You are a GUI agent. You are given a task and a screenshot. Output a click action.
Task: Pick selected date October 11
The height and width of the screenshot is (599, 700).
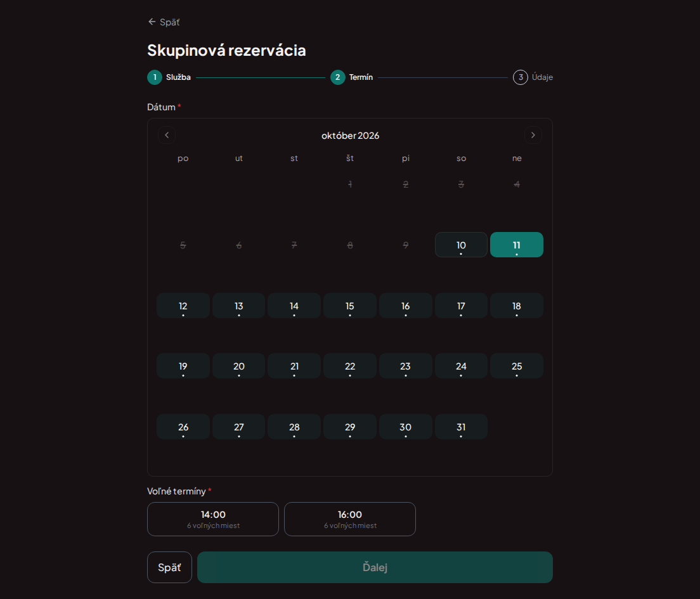(x=517, y=245)
